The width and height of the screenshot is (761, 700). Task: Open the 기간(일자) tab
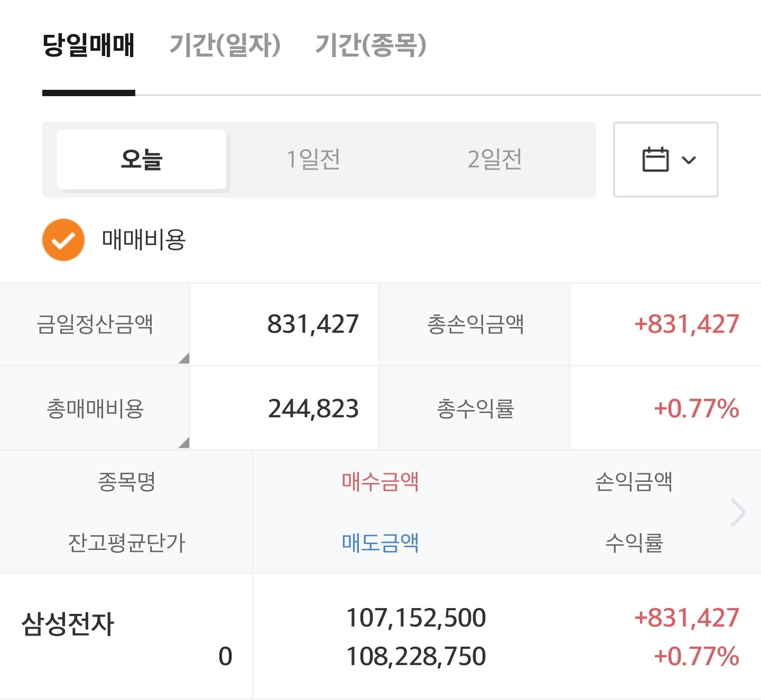coord(225,45)
